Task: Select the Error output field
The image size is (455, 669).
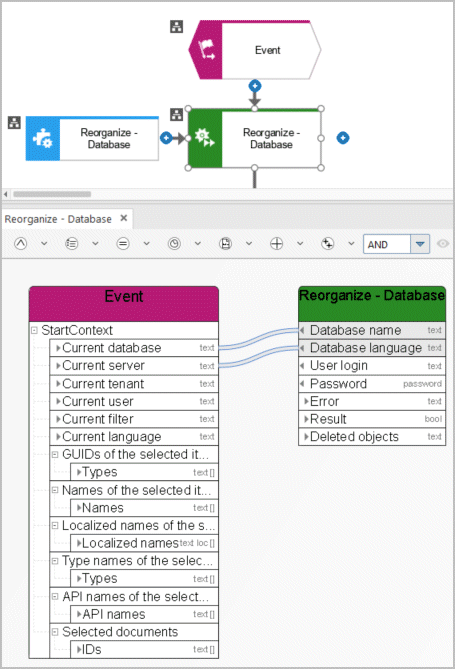Action: click(372, 401)
